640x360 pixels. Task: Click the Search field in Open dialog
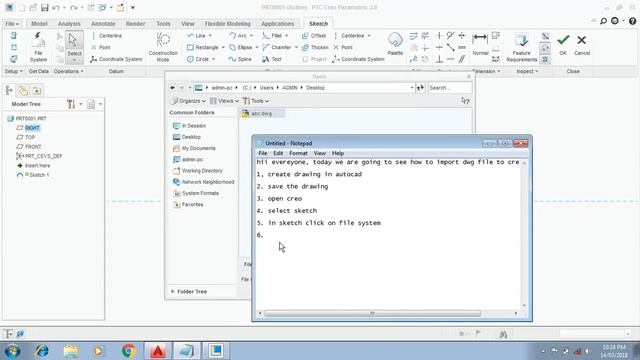[x=449, y=88]
